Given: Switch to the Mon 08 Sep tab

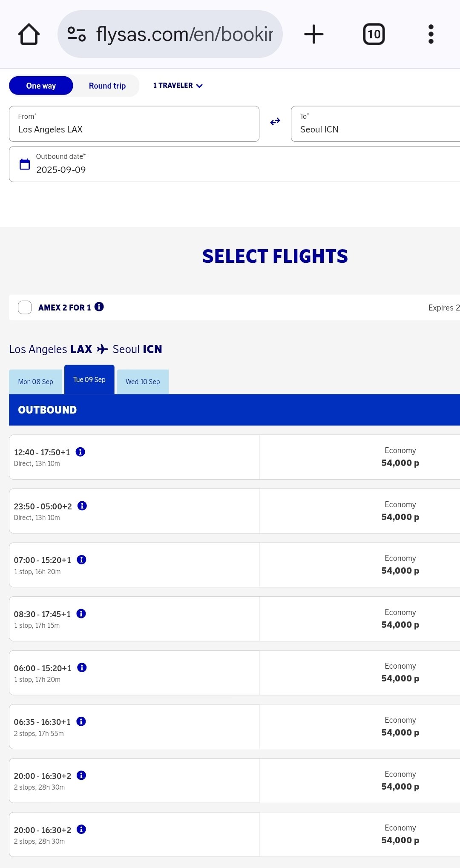Looking at the screenshot, I should pyautogui.click(x=35, y=382).
